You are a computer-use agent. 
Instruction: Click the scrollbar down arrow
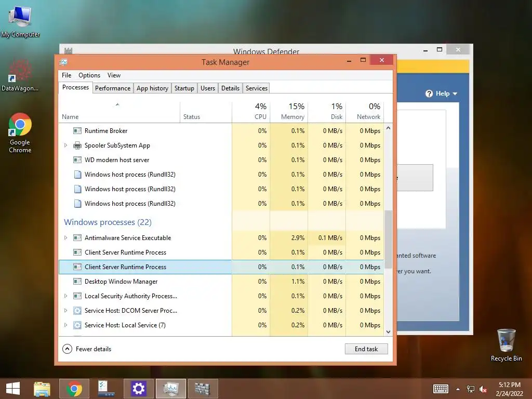(388, 332)
